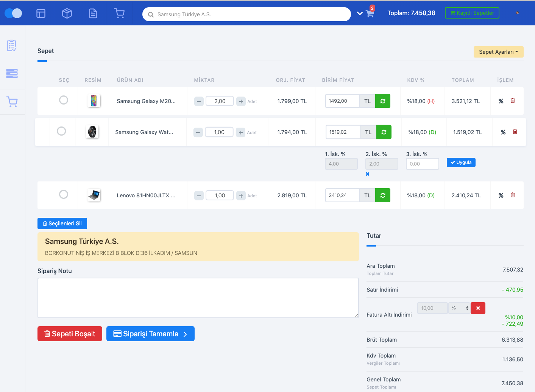Click the TL currency button in Lenovo row
535x392 pixels.
pos(367,195)
